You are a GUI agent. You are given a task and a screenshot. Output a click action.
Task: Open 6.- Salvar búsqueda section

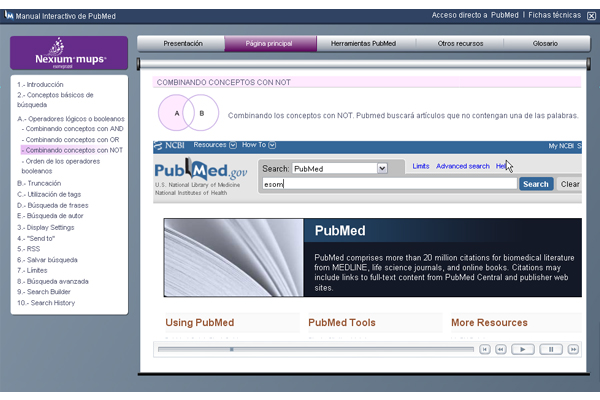[x=47, y=260]
